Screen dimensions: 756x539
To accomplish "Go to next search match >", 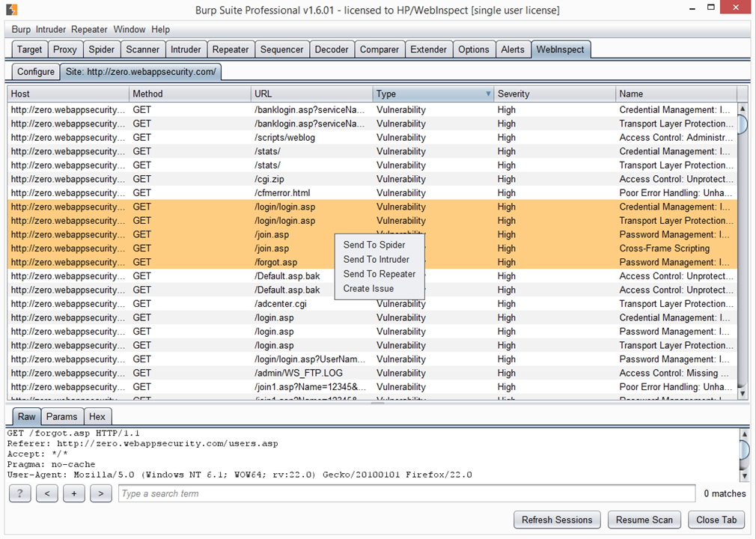I will (x=101, y=493).
